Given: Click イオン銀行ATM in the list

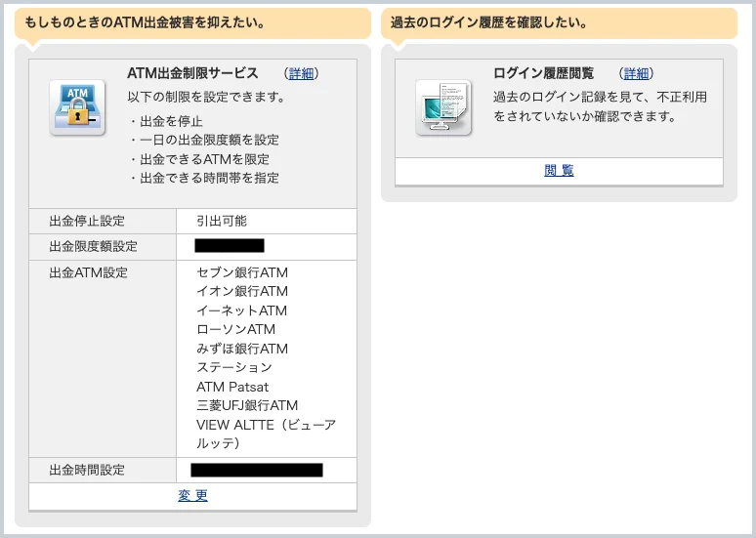Looking at the screenshot, I should [x=242, y=291].
